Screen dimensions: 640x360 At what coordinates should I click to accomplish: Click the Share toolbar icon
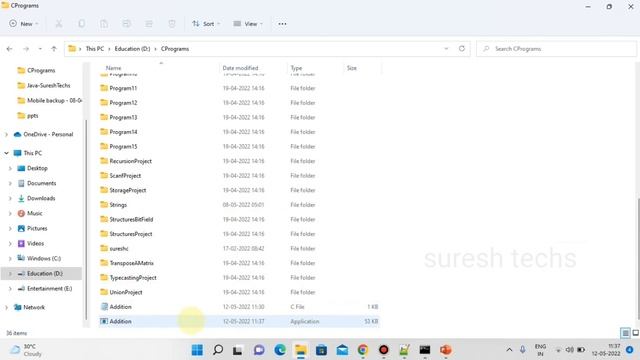[x=149, y=24]
